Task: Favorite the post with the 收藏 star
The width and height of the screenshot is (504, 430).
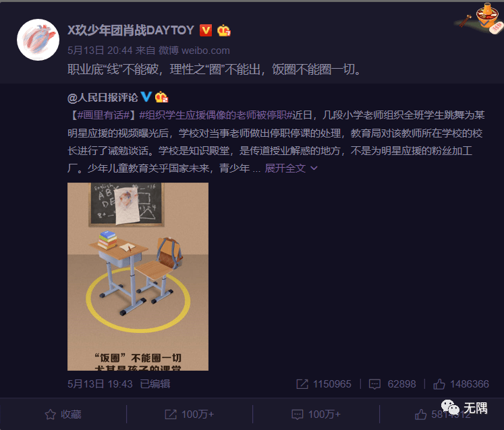Action: tap(63, 414)
